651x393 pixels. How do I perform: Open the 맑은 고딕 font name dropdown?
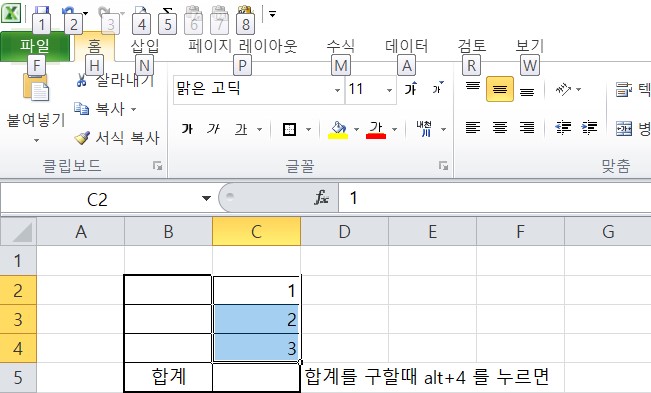pyautogui.click(x=338, y=90)
